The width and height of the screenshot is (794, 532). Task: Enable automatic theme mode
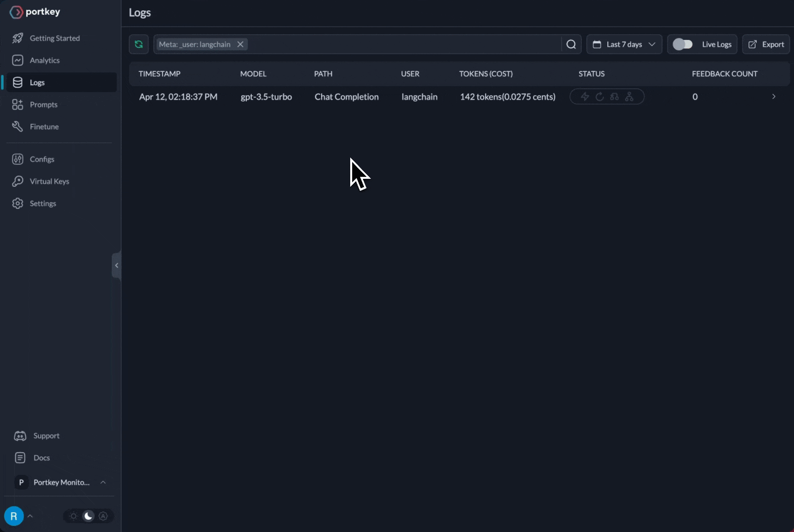[x=103, y=516]
